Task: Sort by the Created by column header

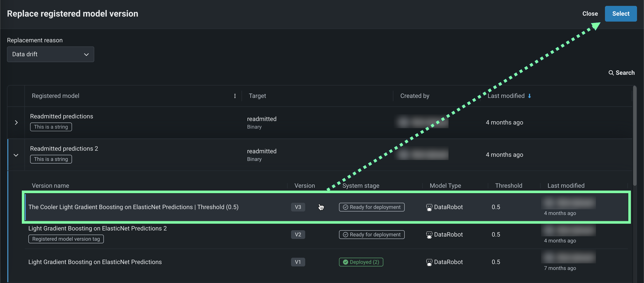Action: tap(414, 96)
